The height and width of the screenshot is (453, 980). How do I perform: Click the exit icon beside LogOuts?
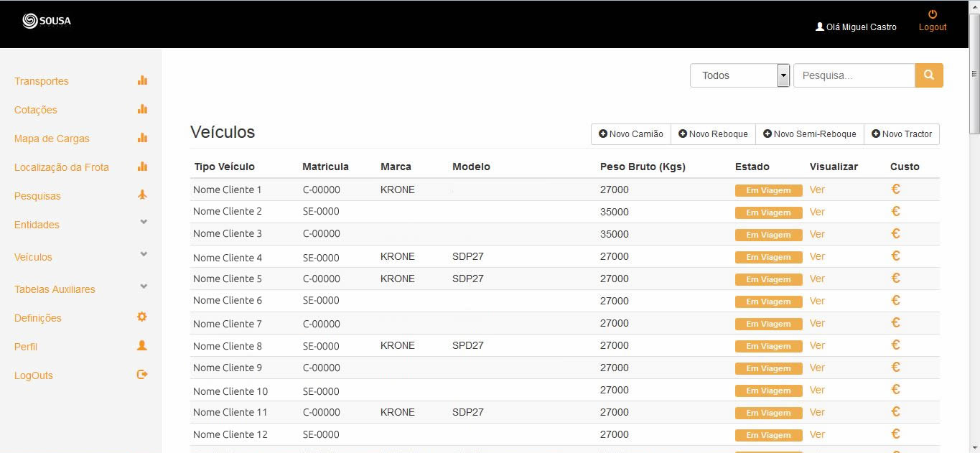coord(142,374)
